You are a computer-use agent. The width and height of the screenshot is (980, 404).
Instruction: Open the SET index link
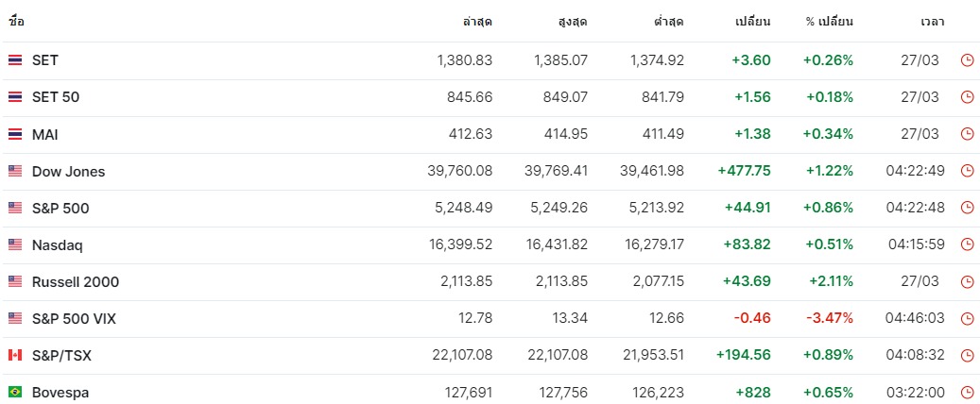pyautogui.click(x=45, y=60)
